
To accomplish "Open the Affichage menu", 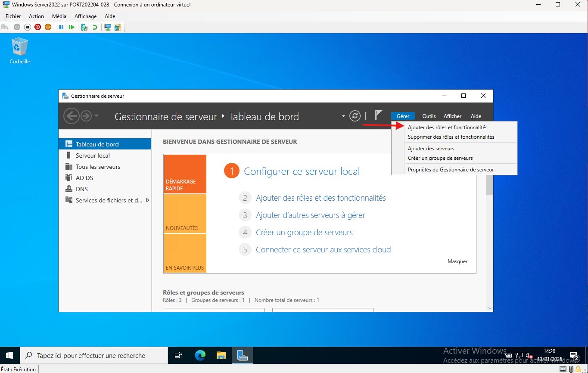I will [86, 16].
